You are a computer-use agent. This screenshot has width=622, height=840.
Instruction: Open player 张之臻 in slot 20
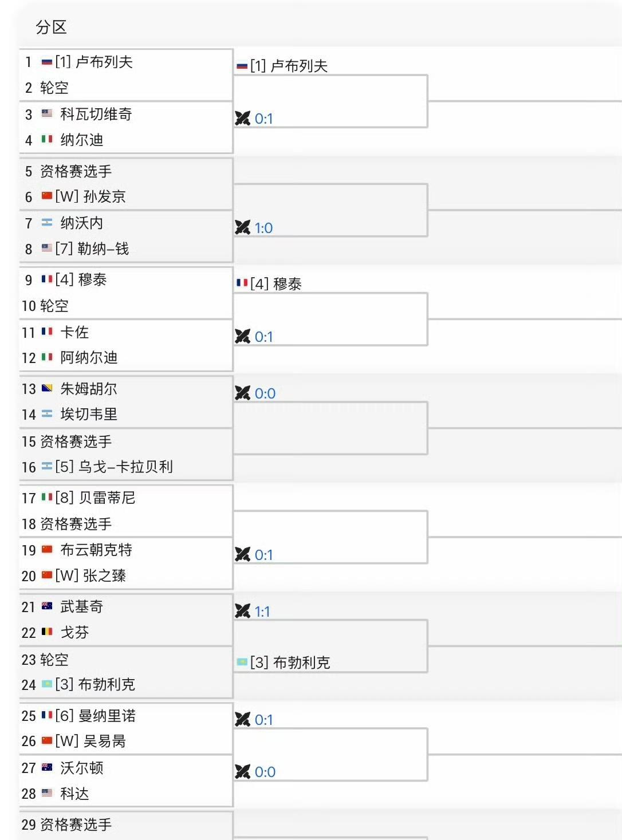point(104,575)
